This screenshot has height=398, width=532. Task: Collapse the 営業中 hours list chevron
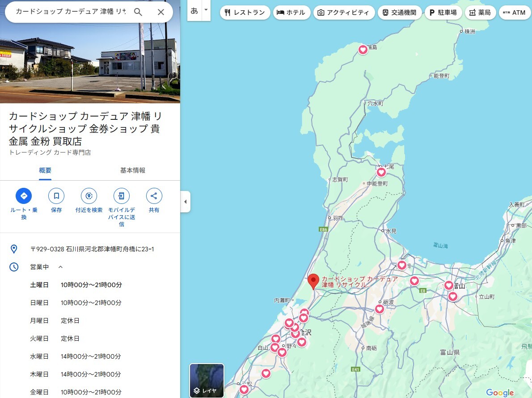tap(60, 267)
